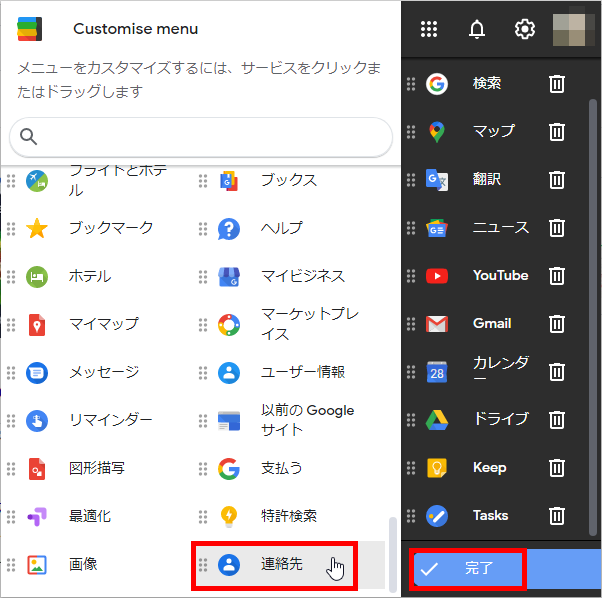Screen dimensions: 602x598
Task: Add the メッセージ chat icon
Action: click(37, 373)
